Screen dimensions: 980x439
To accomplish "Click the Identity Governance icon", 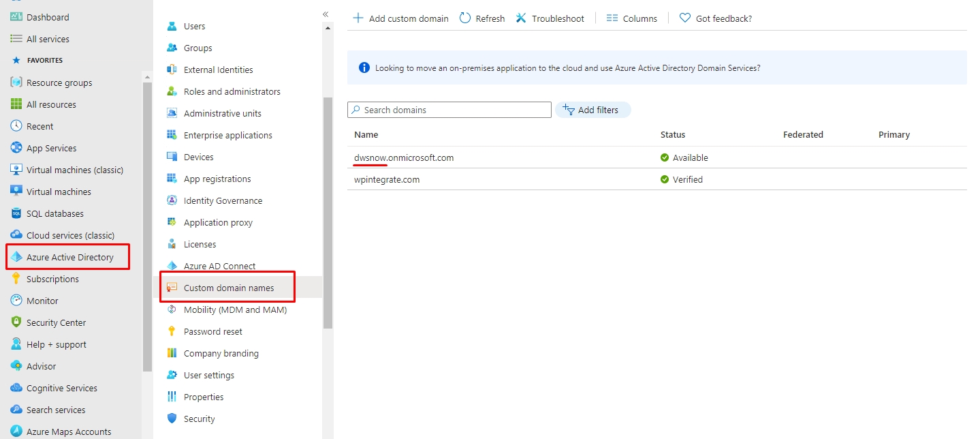I will coord(172,200).
